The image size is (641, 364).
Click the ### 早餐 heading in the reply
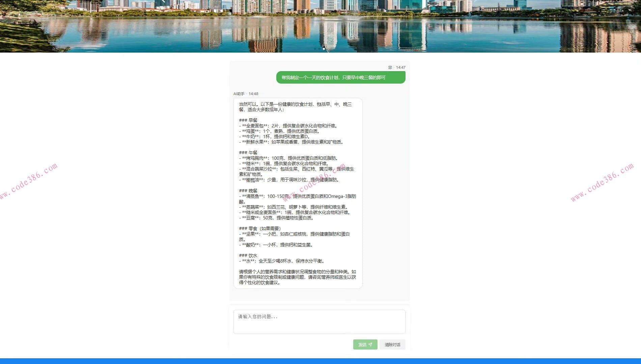pyautogui.click(x=248, y=120)
